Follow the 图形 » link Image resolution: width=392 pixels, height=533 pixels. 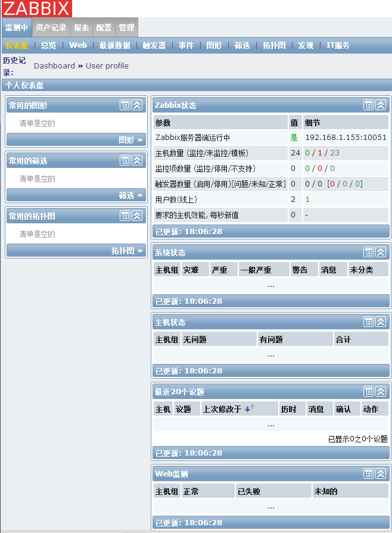(x=131, y=140)
